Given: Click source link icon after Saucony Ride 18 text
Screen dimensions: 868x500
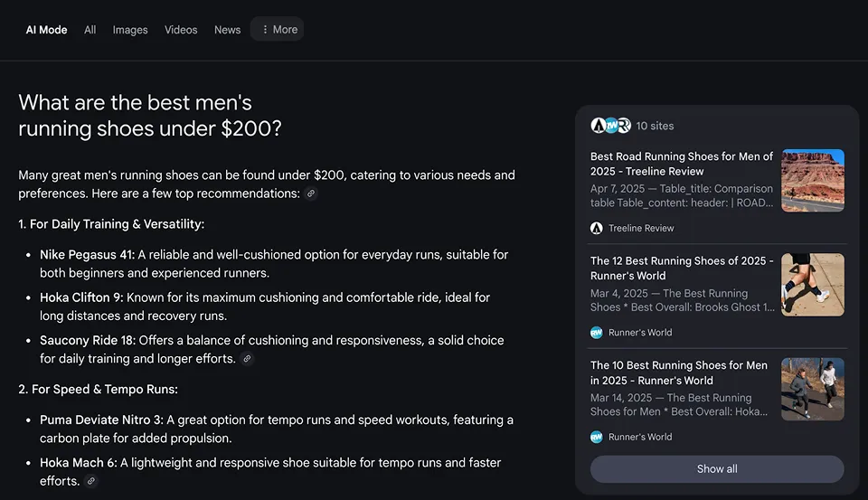Looking at the screenshot, I should coord(248,358).
